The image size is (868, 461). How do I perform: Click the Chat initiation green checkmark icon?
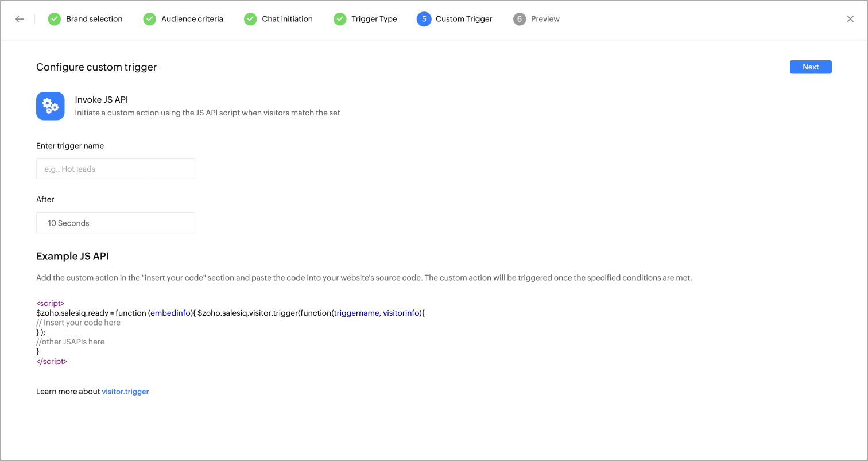pyautogui.click(x=250, y=19)
